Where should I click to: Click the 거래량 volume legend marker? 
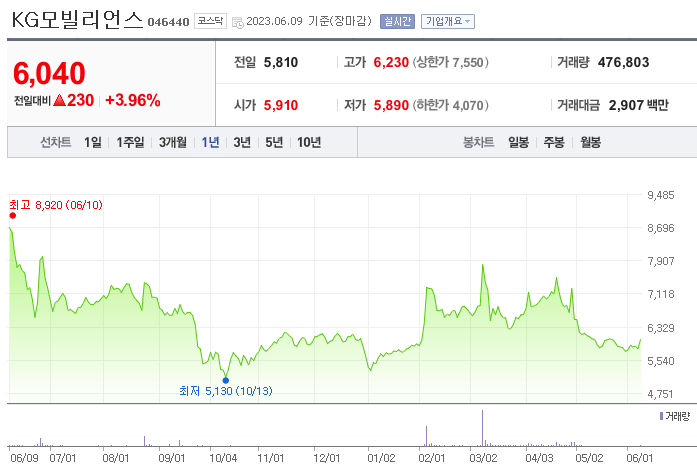coord(661,416)
